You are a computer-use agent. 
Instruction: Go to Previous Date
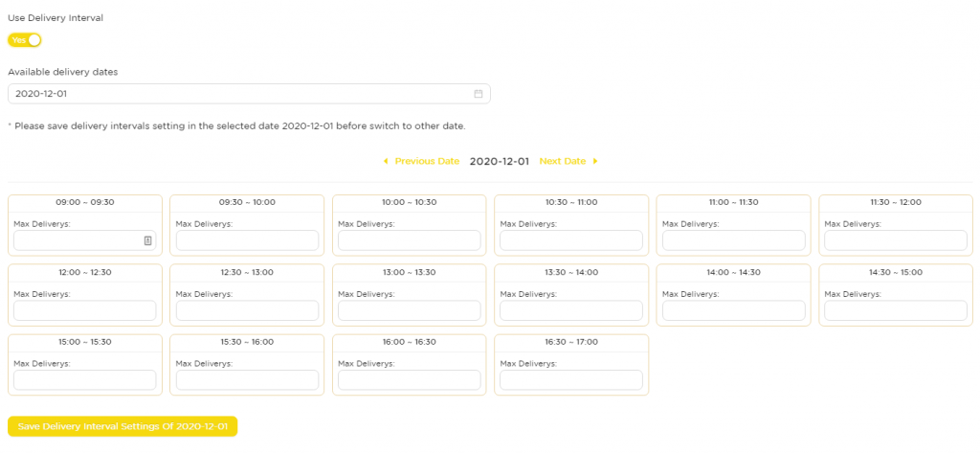pos(427,161)
